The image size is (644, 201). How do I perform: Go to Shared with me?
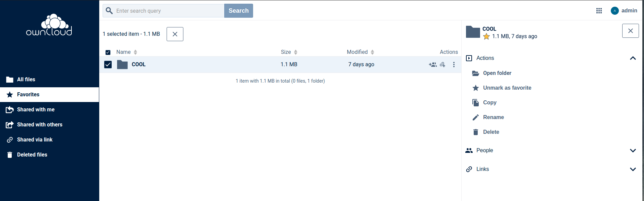coord(50,110)
